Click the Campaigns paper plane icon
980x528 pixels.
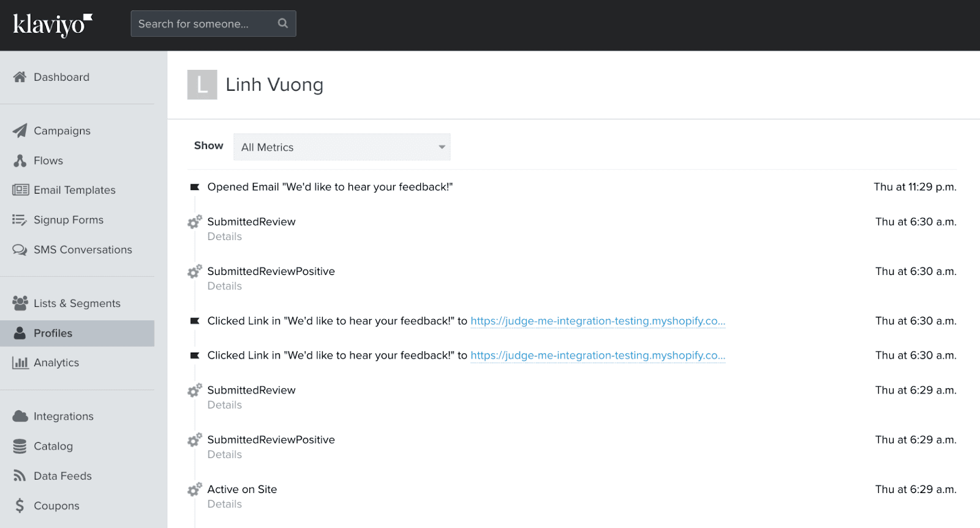pos(20,130)
